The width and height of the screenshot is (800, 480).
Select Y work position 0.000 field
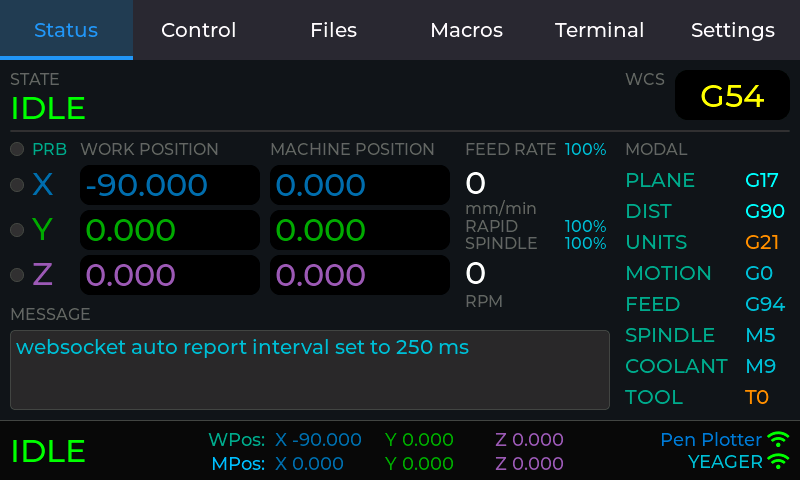(x=170, y=230)
